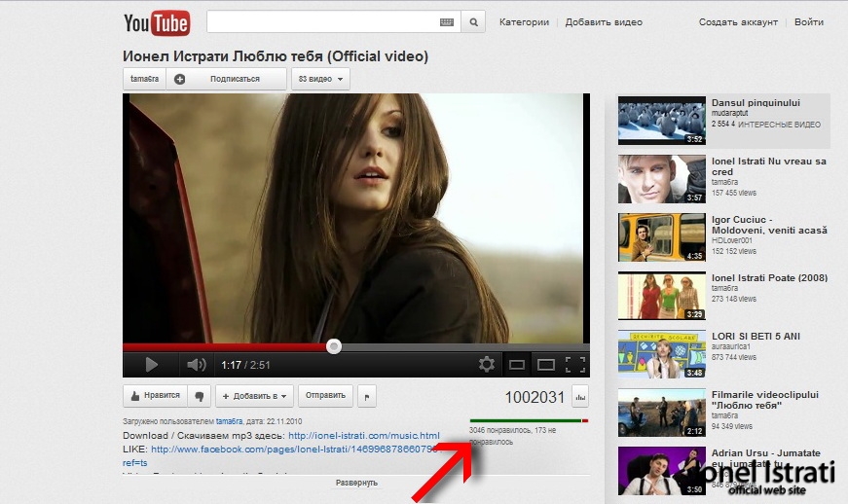Click the video progress bar scrubber
The height and width of the screenshot is (504, 848).
point(334,346)
